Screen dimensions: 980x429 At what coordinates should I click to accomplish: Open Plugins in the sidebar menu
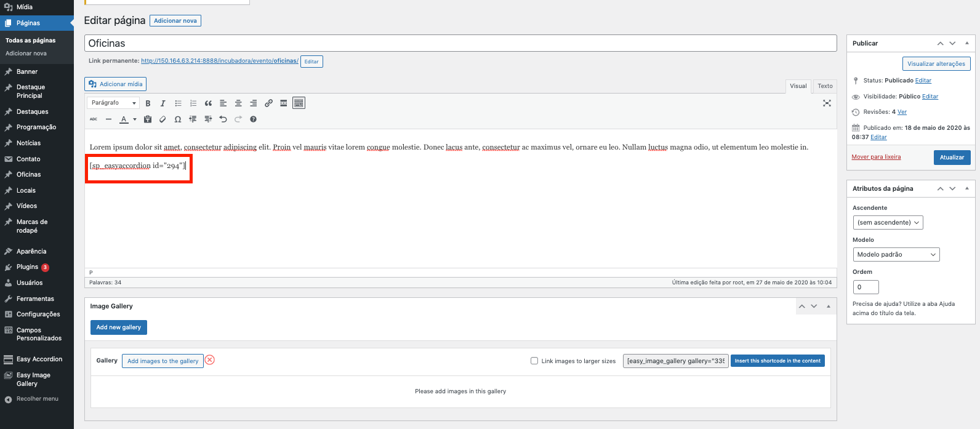tap(28, 267)
